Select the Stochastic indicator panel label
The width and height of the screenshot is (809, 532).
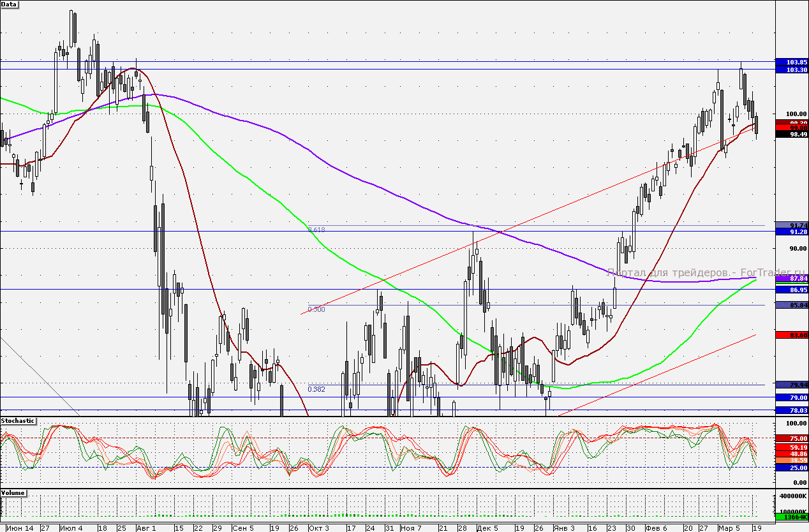pos(19,421)
